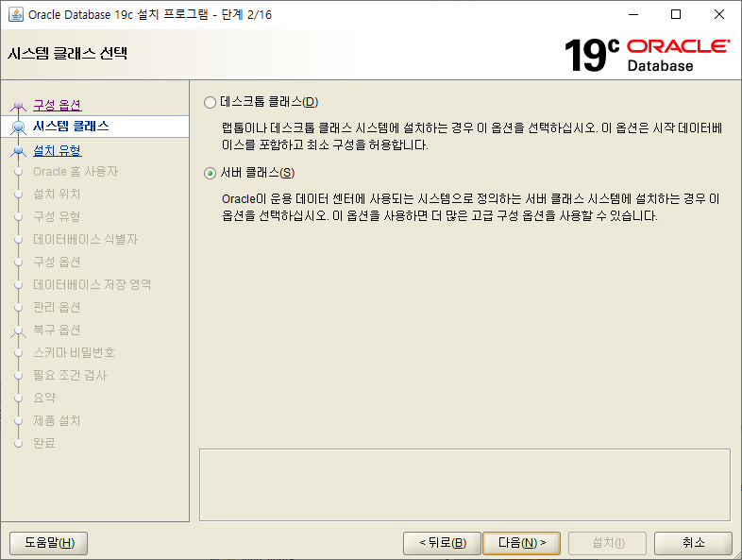Select the 서버 클래스(S) radio button

click(x=211, y=173)
